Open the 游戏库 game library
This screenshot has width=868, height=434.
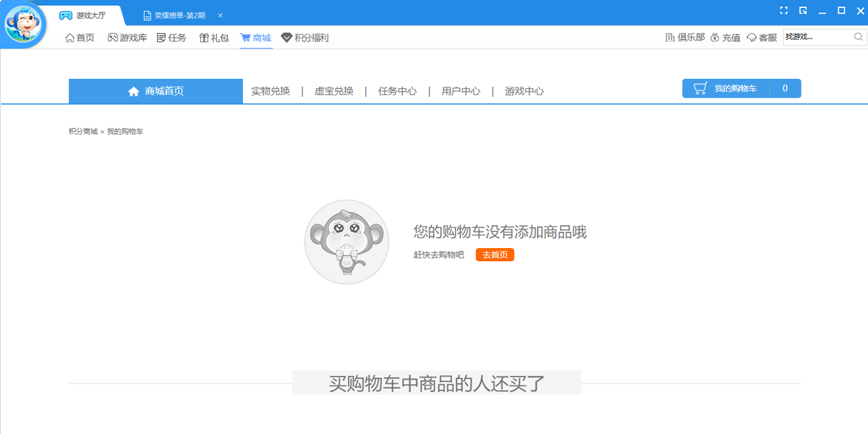[x=127, y=38]
